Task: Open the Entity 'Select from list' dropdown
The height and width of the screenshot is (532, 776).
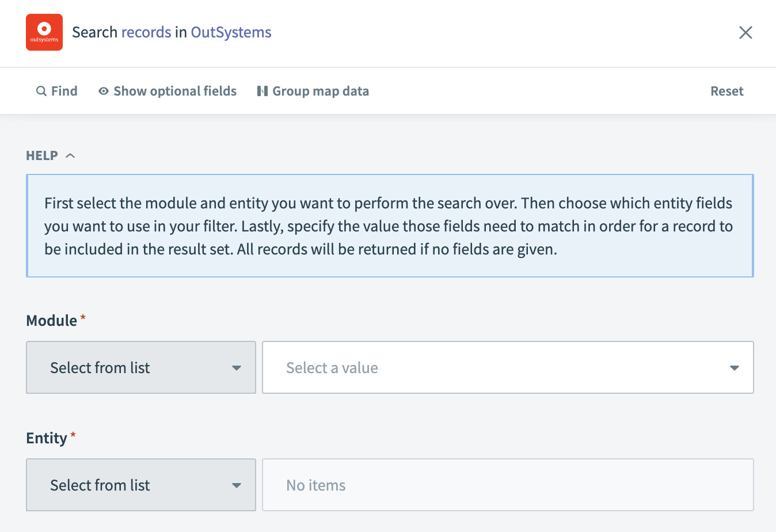Action: coord(140,485)
